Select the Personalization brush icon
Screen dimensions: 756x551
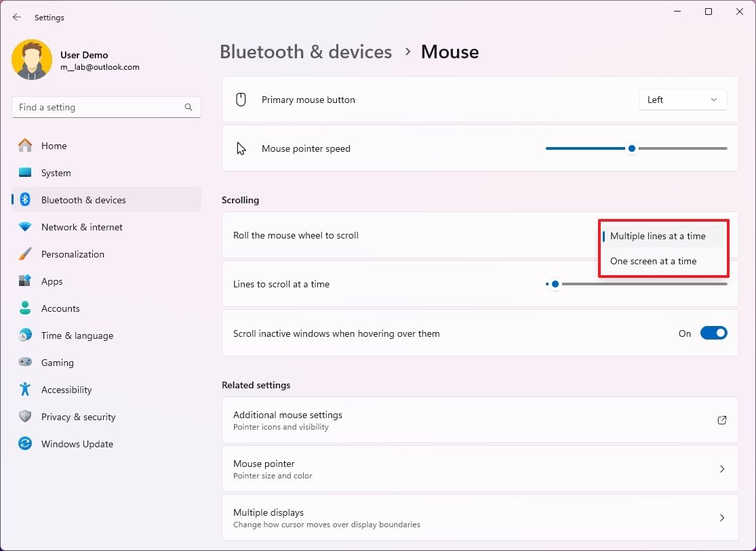click(26, 254)
